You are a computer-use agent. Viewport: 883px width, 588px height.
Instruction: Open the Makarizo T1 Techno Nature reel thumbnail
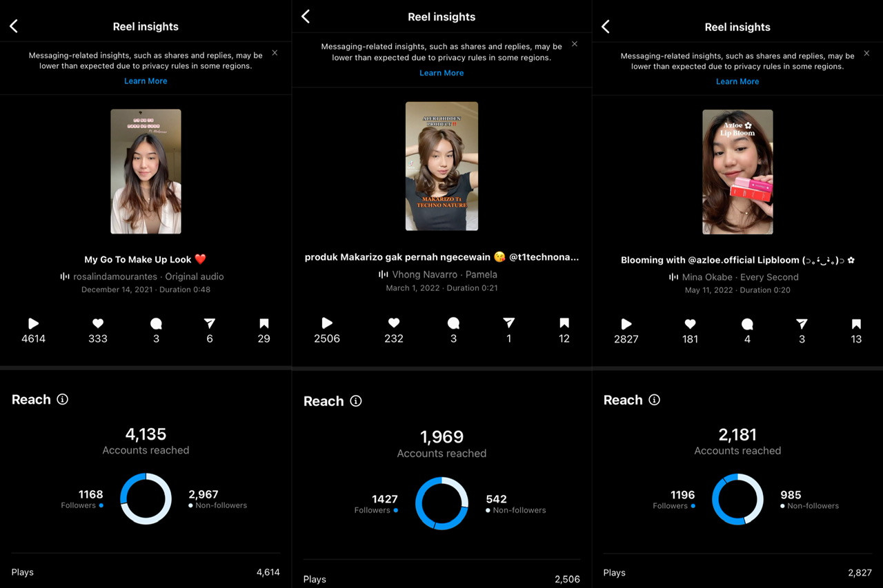coord(441,166)
